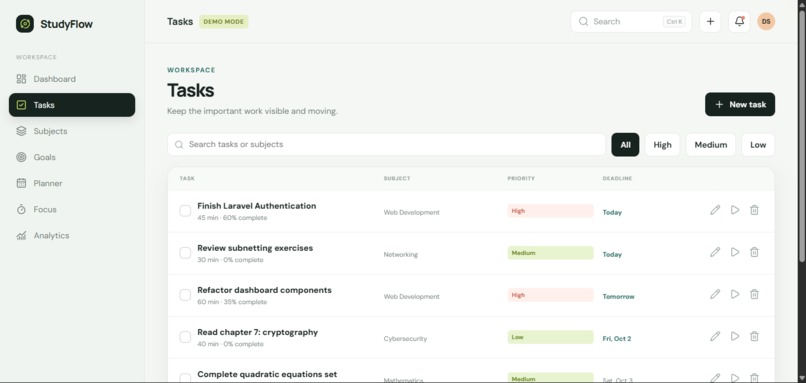Open notifications bell
Image resolution: width=806 pixels, height=383 pixels.
(739, 22)
